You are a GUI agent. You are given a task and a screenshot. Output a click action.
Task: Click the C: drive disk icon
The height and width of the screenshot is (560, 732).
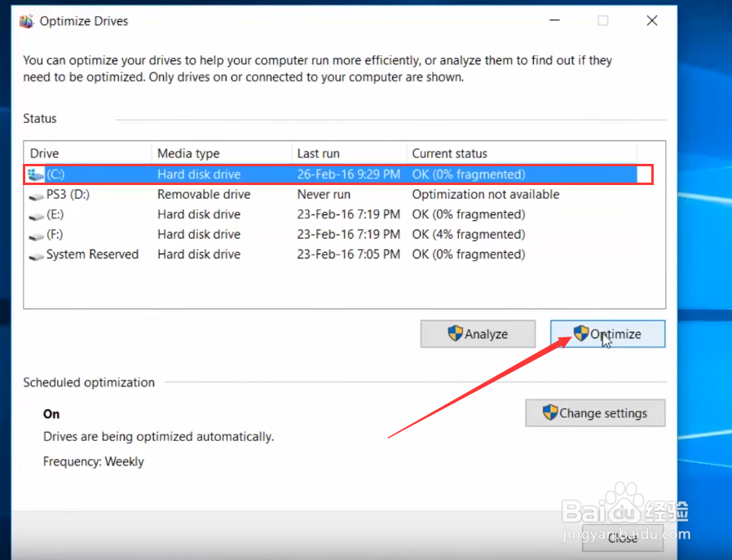(33, 174)
